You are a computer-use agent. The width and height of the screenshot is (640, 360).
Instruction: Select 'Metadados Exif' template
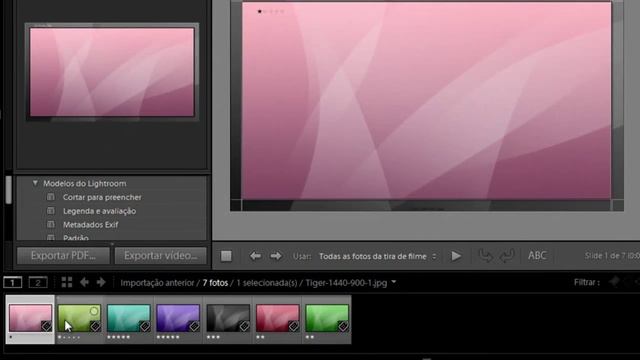[x=90, y=224]
